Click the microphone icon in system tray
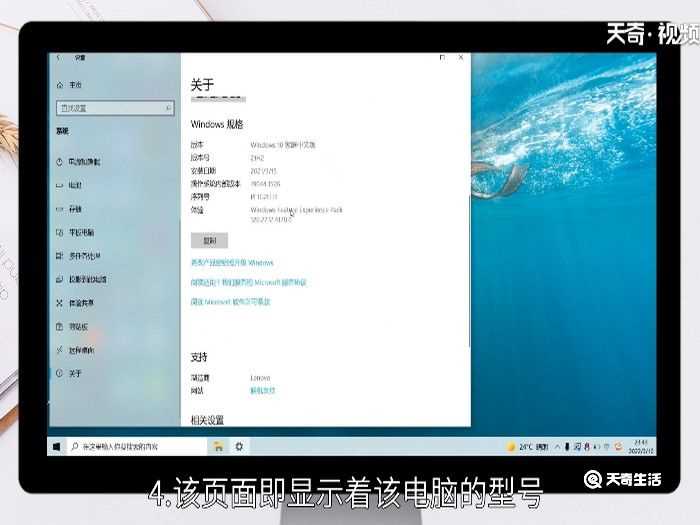 coord(567,446)
